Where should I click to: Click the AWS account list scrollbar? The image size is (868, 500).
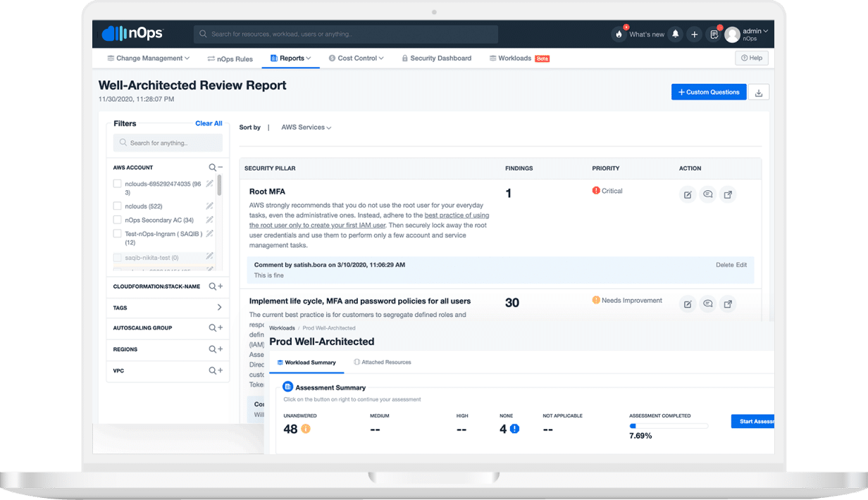[x=219, y=185]
